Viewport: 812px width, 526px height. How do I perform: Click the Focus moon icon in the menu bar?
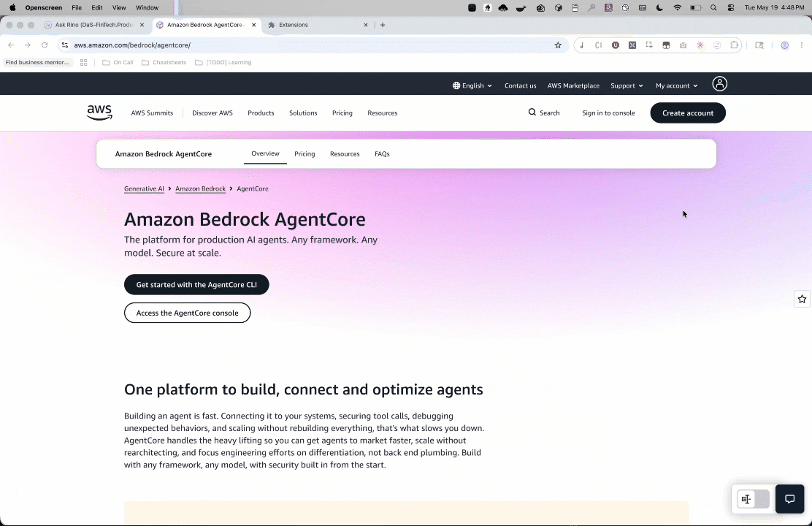pos(659,8)
